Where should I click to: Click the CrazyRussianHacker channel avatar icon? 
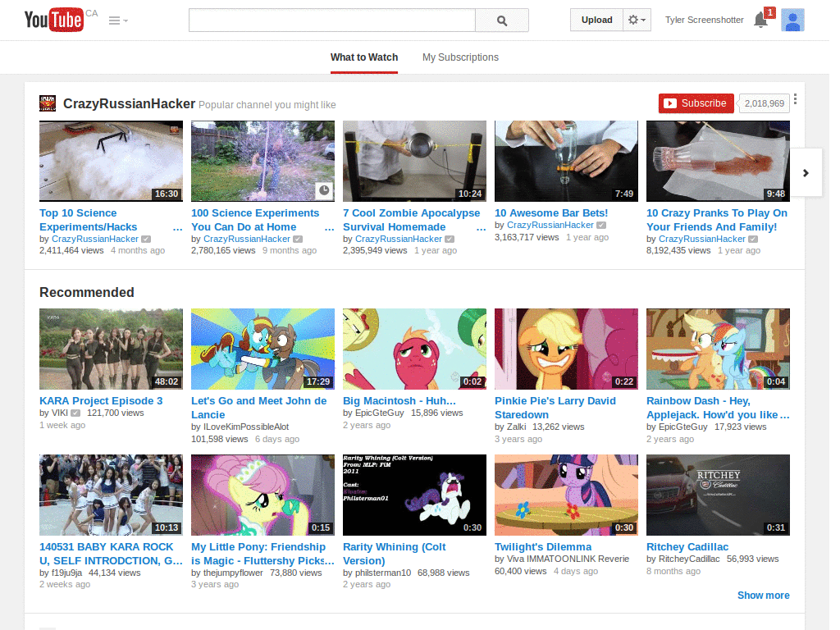[48, 103]
